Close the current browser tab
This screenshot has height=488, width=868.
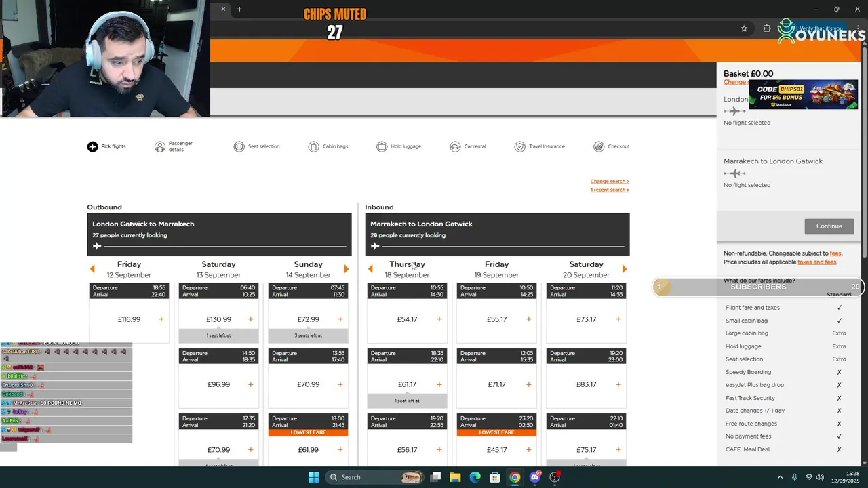(x=223, y=9)
